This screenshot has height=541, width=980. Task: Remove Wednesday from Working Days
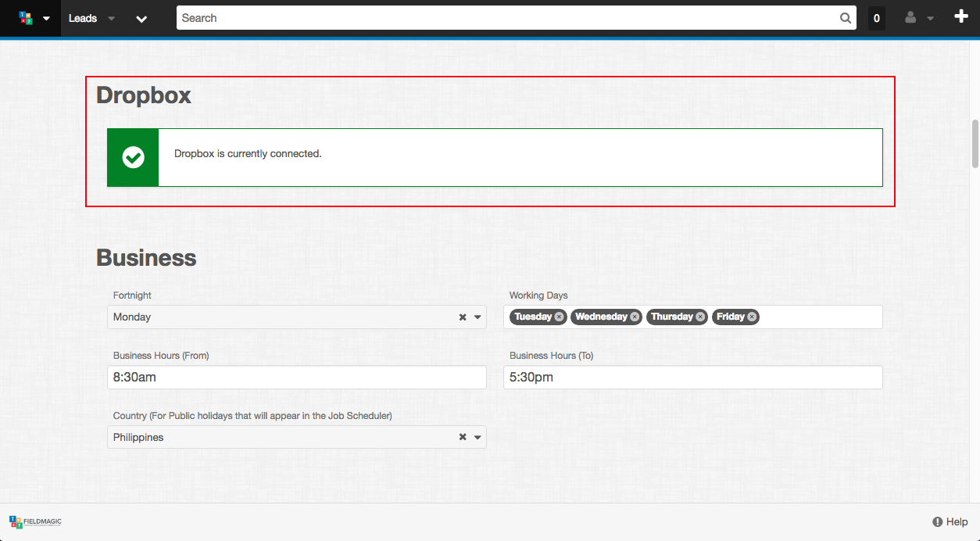(x=635, y=317)
